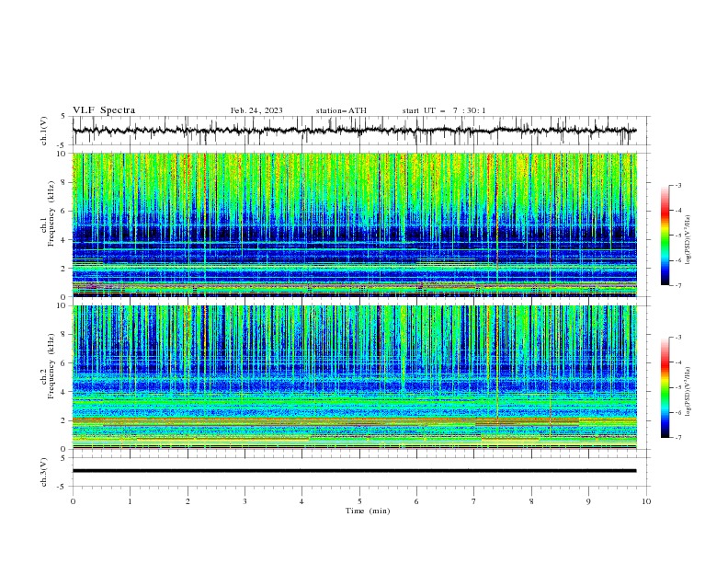The image size is (728, 563).
Task: Click the "-3" label on lower colorbar
Action: (677, 338)
